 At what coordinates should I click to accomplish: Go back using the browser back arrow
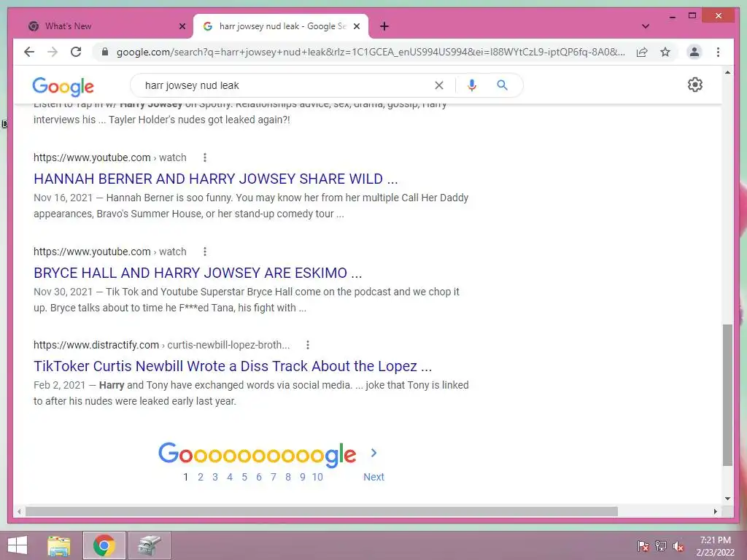[x=29, y=52]
